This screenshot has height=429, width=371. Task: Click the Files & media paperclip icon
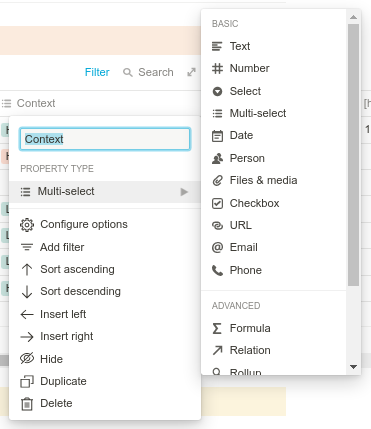pos(217,180)
